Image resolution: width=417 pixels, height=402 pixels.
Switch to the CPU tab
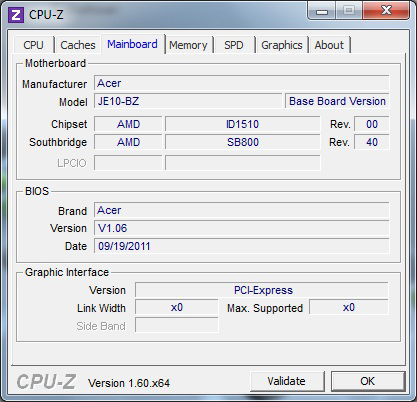tap(33, 45)
